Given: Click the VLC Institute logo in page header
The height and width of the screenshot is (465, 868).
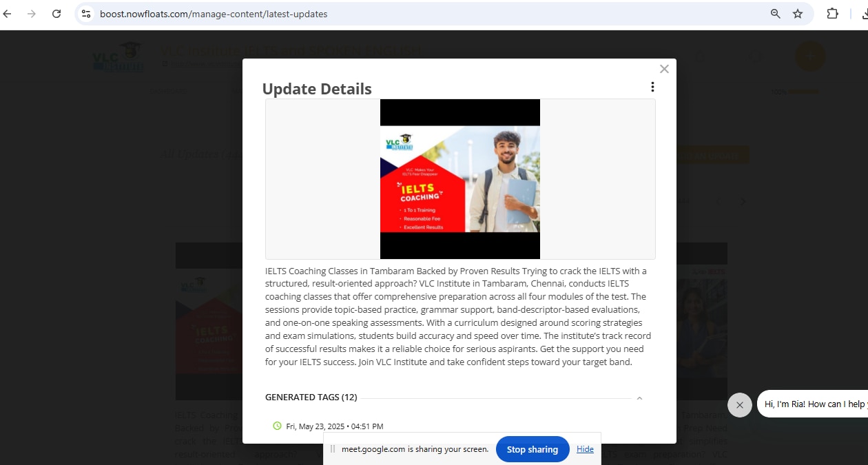Looking at the screenshot, I should tap(118, 57).
